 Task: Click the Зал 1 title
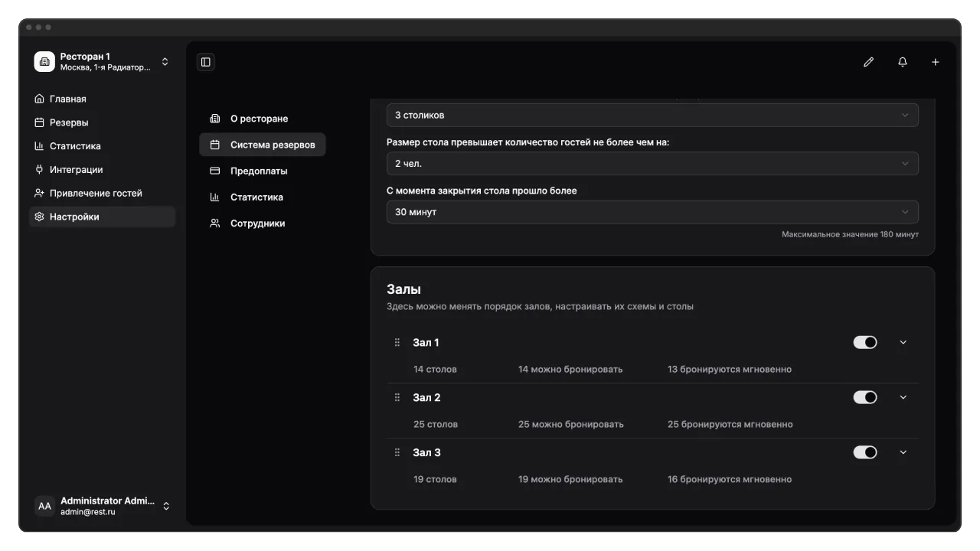click(x=426, y=343)
